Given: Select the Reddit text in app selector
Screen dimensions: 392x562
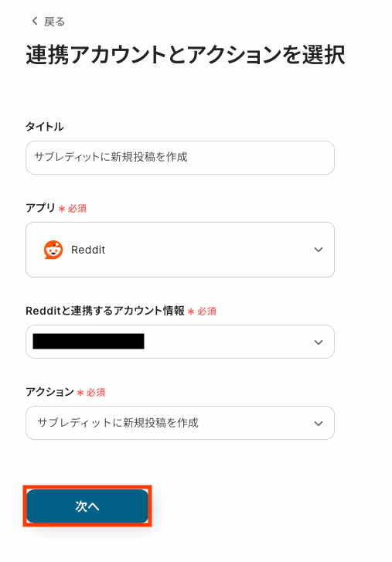Looking at the screenshot, I should pyautogui.click(x=88, y=250).
